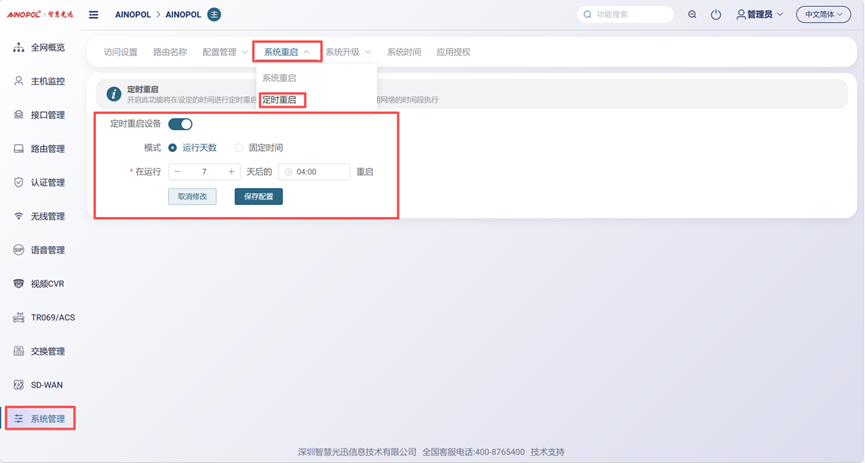The height and width of the screenshot is (463, 865).
Task: Open 视频CVR sidebar section
Action: tap(46, 284)
